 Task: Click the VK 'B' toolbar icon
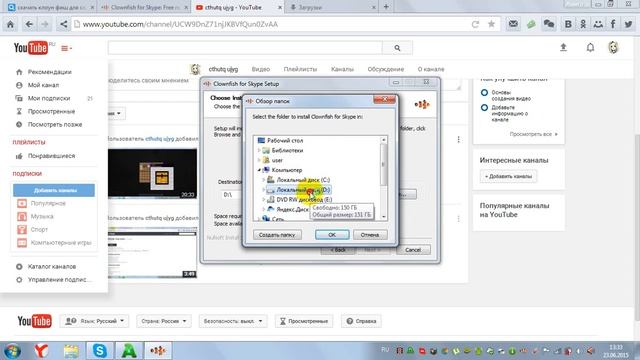click(x=568, y=24)
